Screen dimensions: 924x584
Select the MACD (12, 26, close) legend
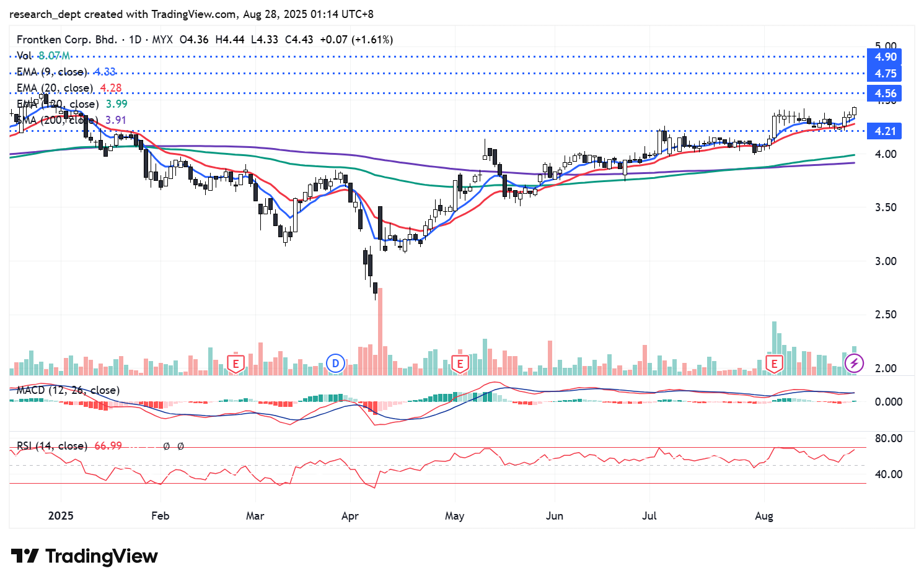[68, 390]
